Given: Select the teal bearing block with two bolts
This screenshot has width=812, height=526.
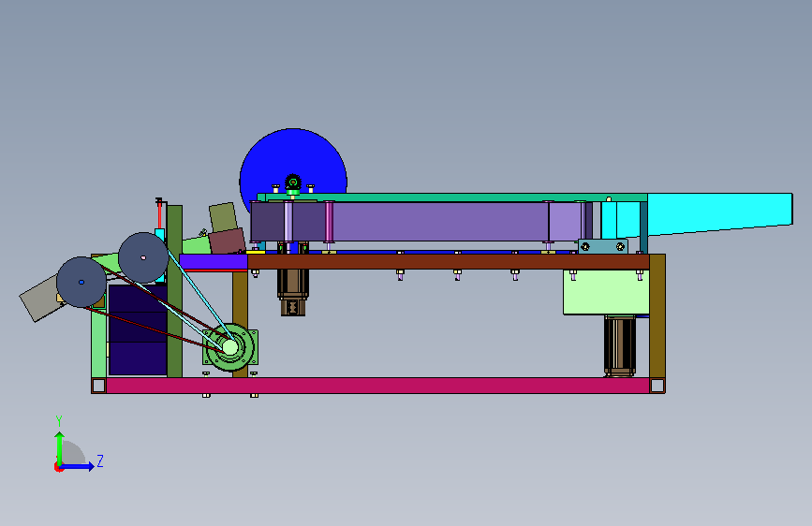Looking at the screenshot, I should coord(603,246).
